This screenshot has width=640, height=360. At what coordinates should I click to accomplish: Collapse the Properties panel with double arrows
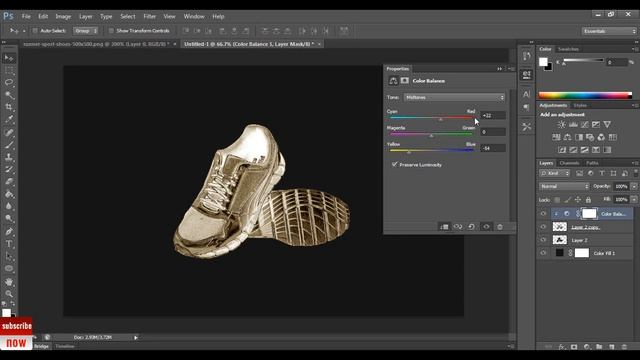point(500,69)
